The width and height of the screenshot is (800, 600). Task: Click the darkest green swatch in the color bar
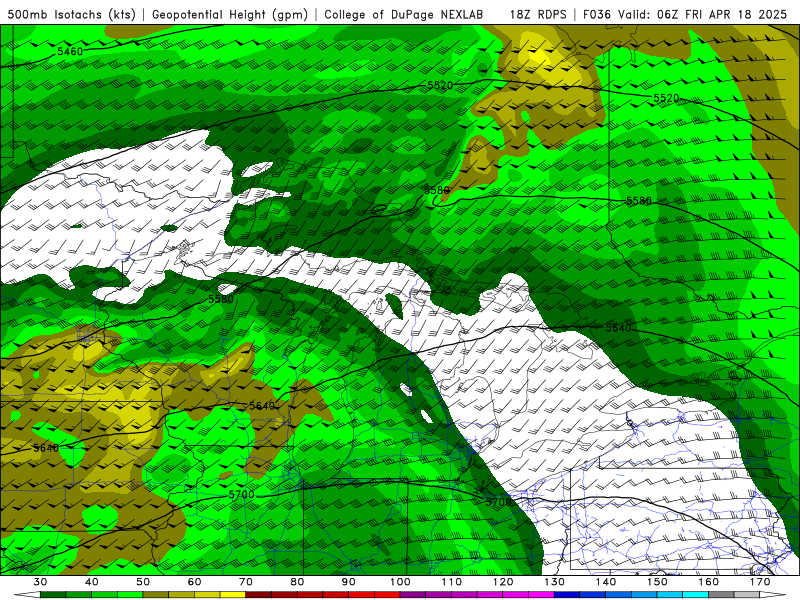coord(53,595)
